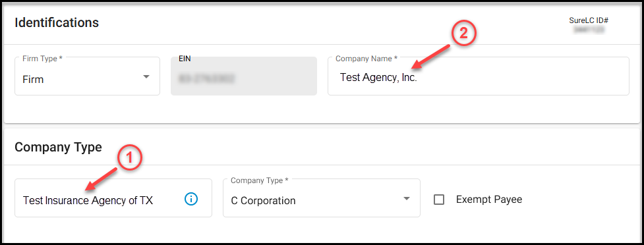The image size is (644, 245).
Task: Focus the Company Name text field
Action: point(478,76)
